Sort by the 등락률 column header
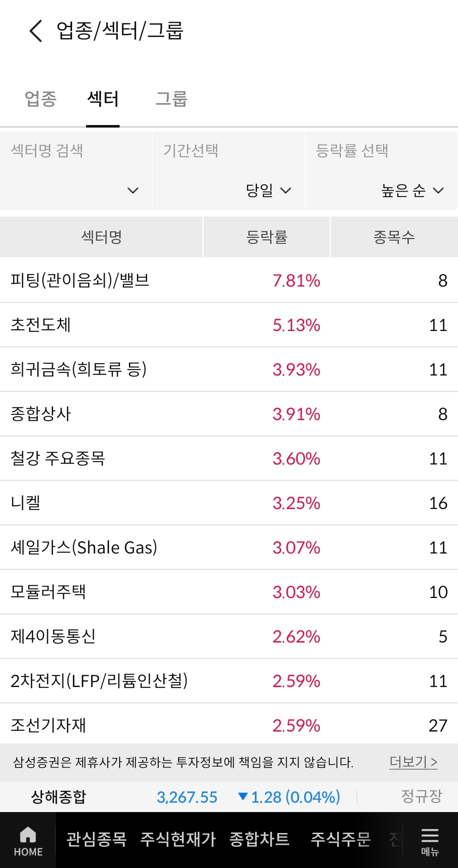This screenshot has height=868, width=458. pyautogui.click(x=267, y=236)
